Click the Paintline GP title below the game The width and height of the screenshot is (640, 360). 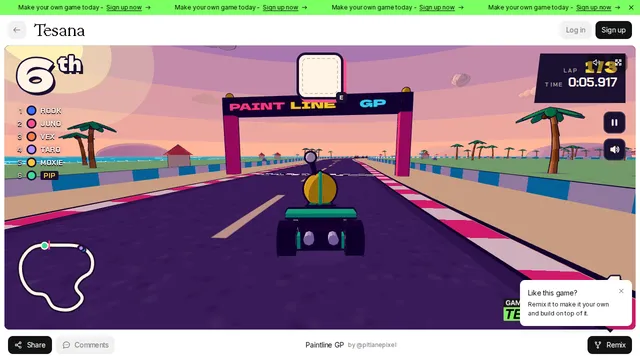pyautogui.click(x=324, y=345)
